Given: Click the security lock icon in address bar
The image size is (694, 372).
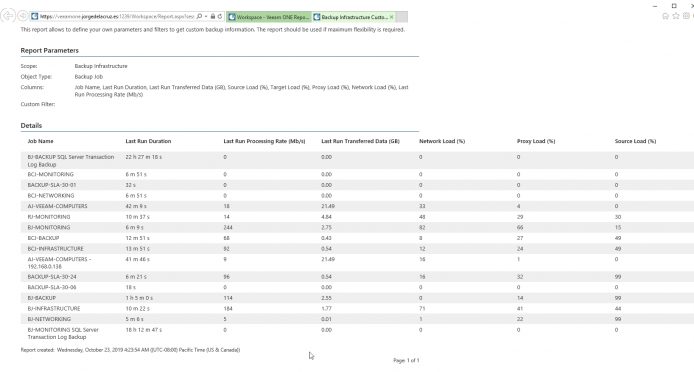Looking at the screenshot, I should click(213, 16).
